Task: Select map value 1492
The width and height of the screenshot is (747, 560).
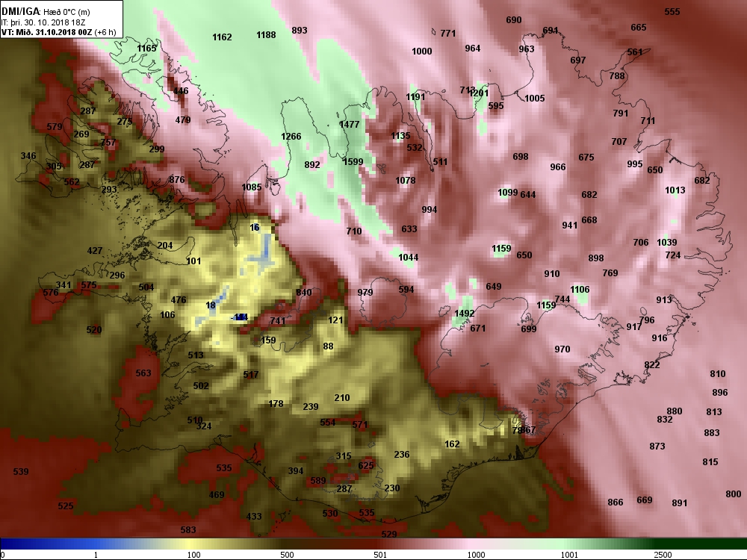Action: point(464,314)
